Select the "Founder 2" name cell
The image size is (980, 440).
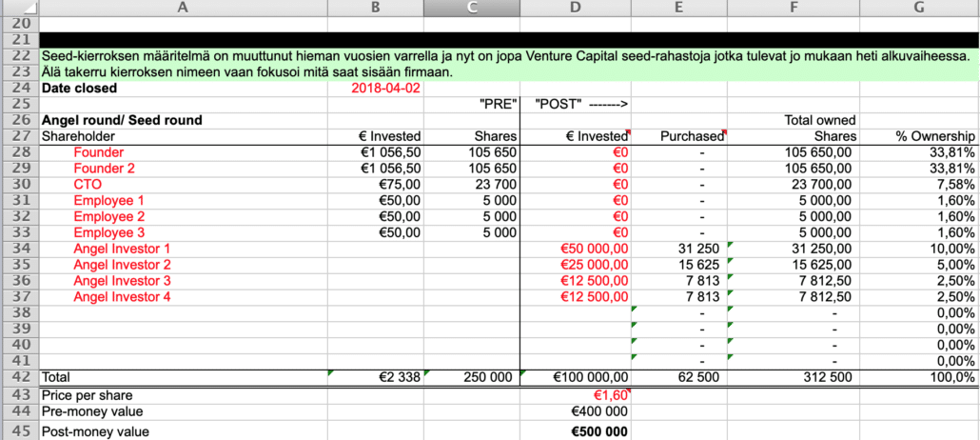(x=183, y=169)
